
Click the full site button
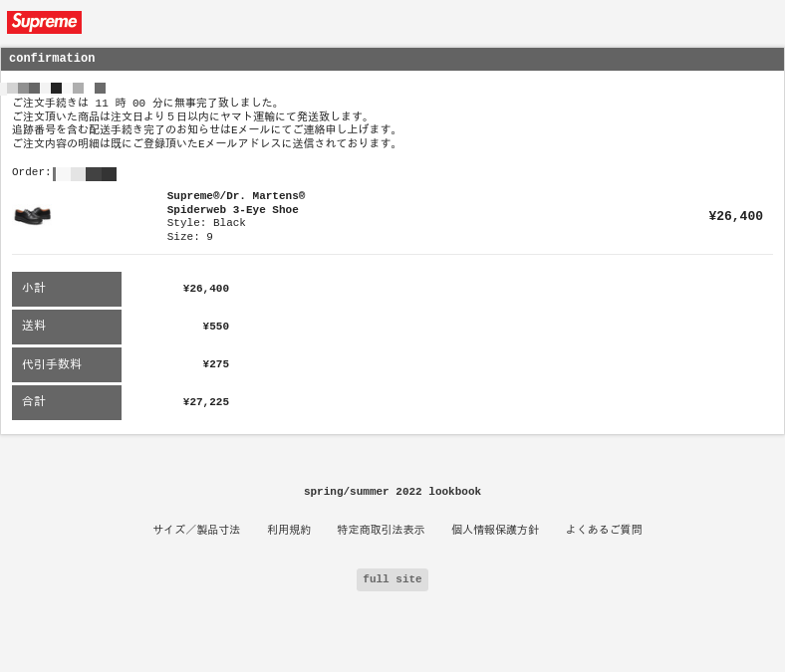(x=392, y=579)
